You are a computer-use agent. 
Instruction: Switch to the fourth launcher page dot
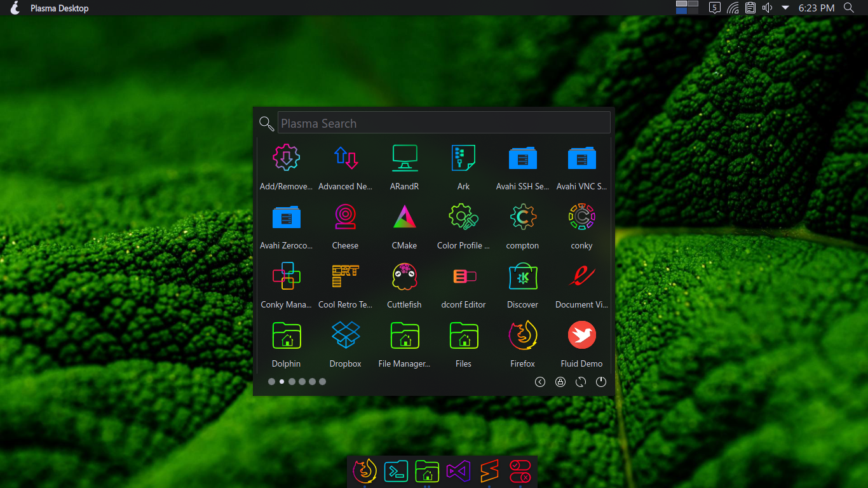coord(302,382)
